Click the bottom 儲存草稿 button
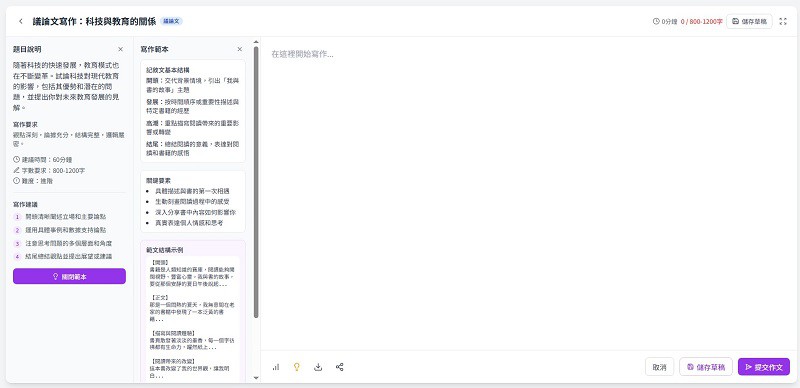 click(706, 367)
